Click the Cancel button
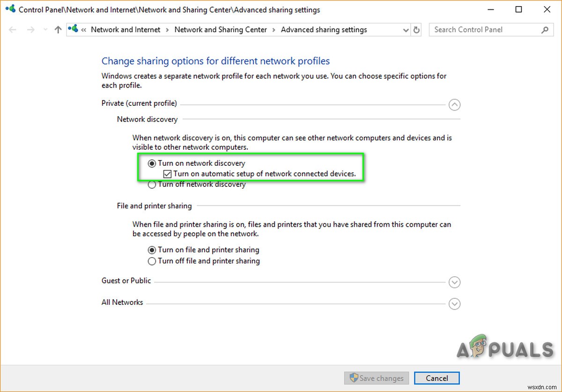 pyautogui.click(x=436, y=378)
